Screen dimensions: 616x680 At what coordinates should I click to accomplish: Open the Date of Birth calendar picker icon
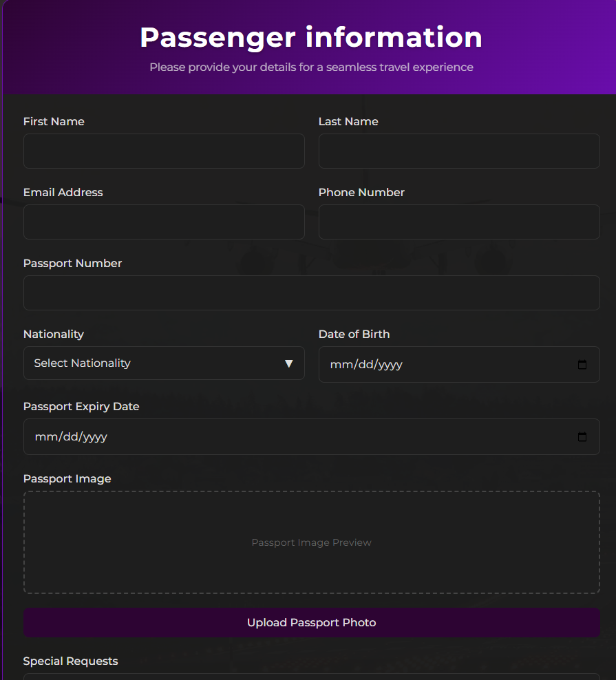click(582, 365)
